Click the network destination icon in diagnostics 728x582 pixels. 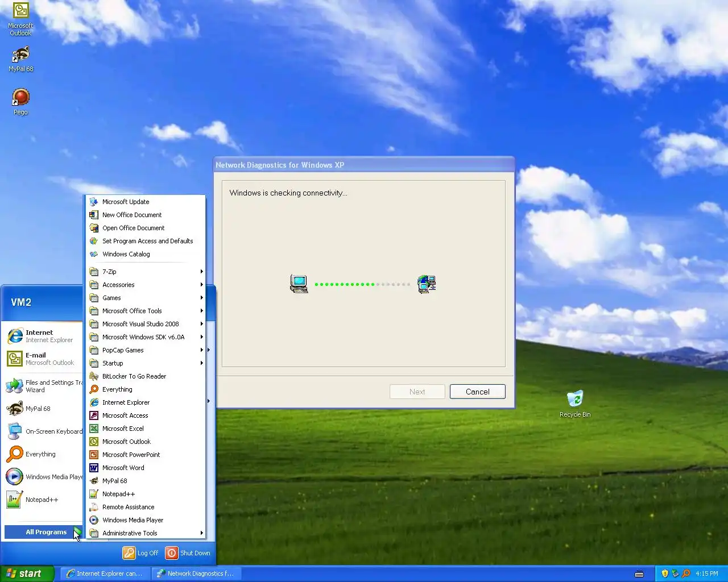click(x=427, y=284)
